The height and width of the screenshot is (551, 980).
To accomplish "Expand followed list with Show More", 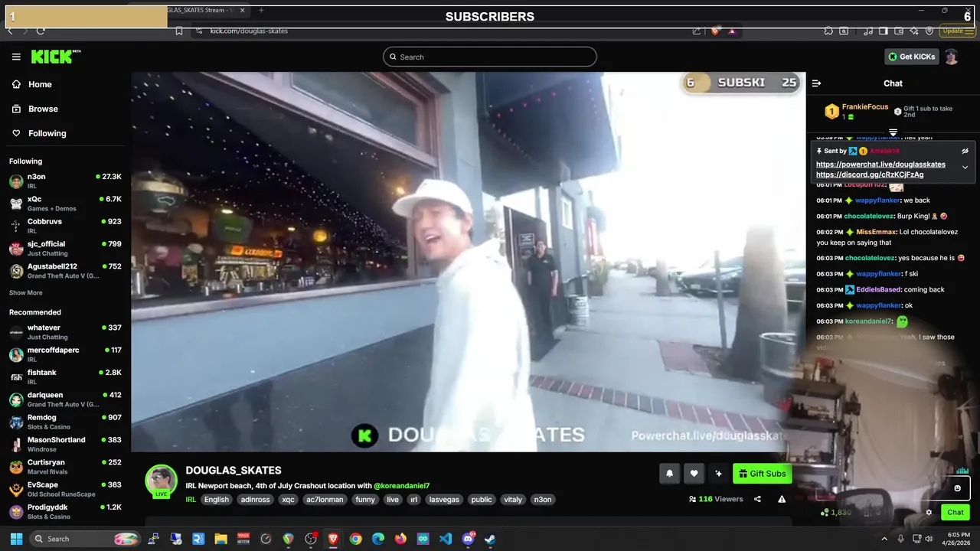I will point(25,292).
